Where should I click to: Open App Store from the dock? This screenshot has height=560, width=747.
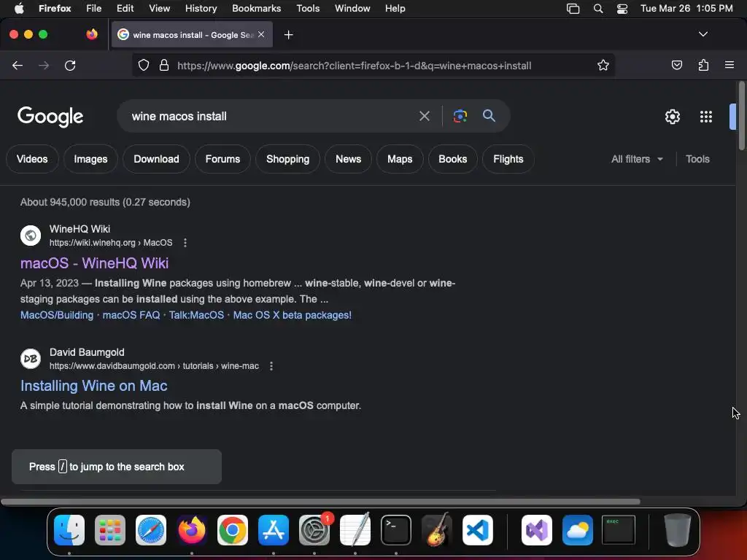pyautogui.click(x=274, y=530)
